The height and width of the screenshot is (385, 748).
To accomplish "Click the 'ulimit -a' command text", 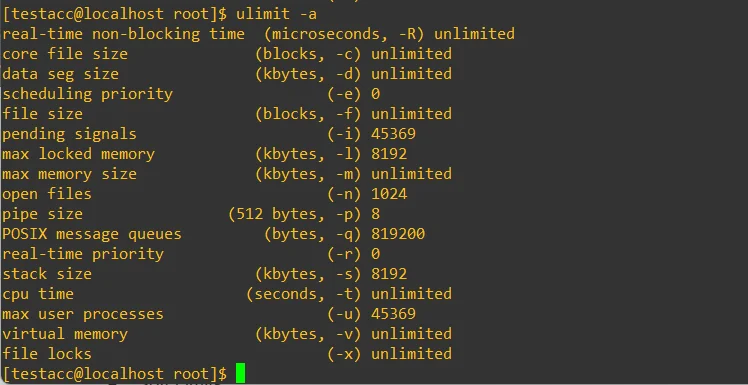I will (276, 14).
